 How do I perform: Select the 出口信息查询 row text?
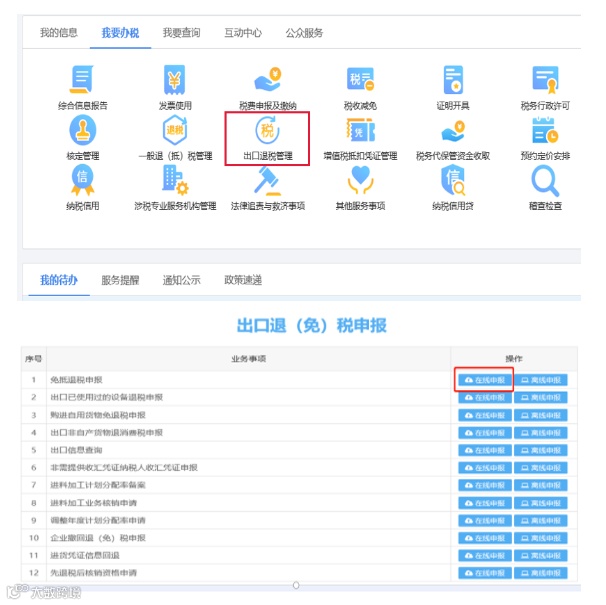point(77,450)
